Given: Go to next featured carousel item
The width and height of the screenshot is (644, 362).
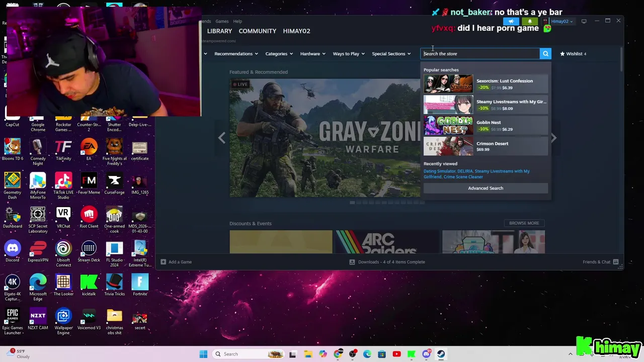Looking at the screenshot, I should click(553, 138).
